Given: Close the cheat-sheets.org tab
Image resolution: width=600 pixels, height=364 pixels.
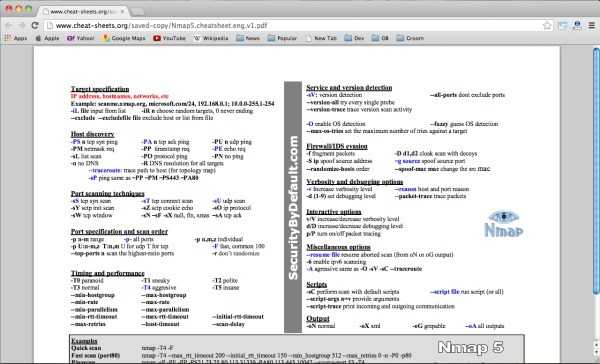Looking at the screenshot, I should (122, 11).
